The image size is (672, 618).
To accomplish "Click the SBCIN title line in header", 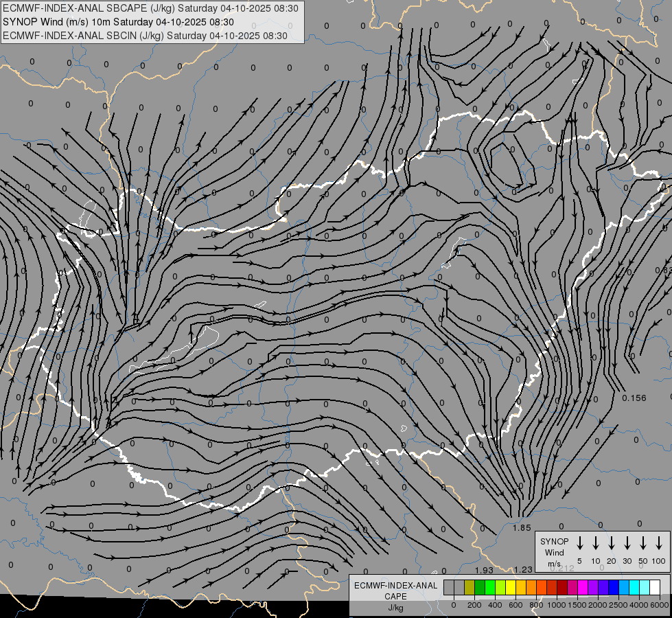I will tap(145, 36).
